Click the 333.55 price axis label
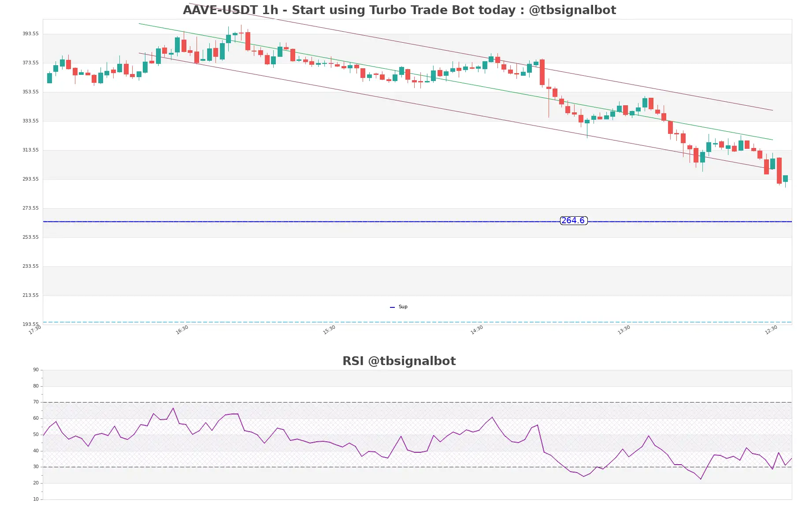Screen dimensions: 798x532 30,121
